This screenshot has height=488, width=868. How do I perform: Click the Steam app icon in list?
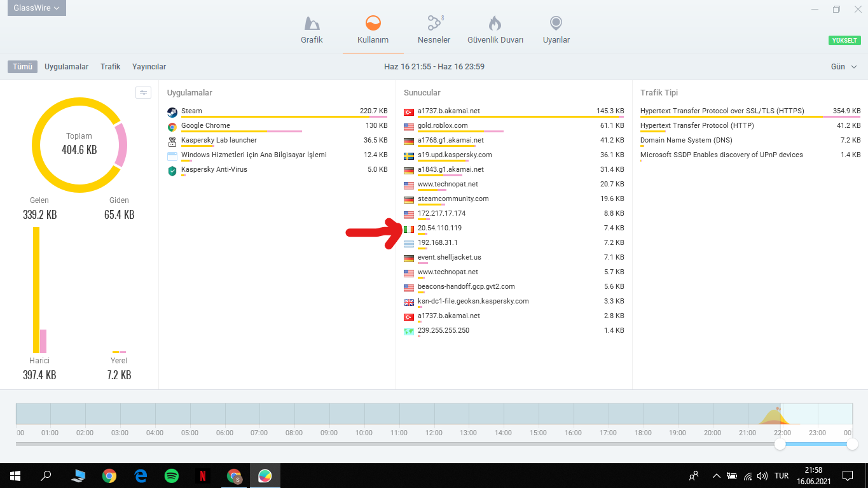172,112
